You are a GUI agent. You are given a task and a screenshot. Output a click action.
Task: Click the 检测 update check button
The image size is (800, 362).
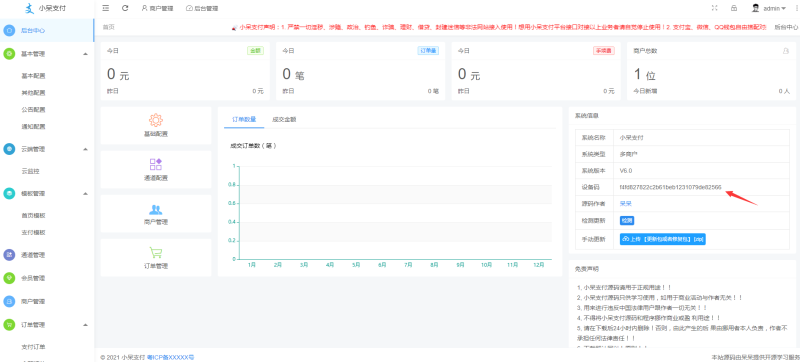coord(627,220)
